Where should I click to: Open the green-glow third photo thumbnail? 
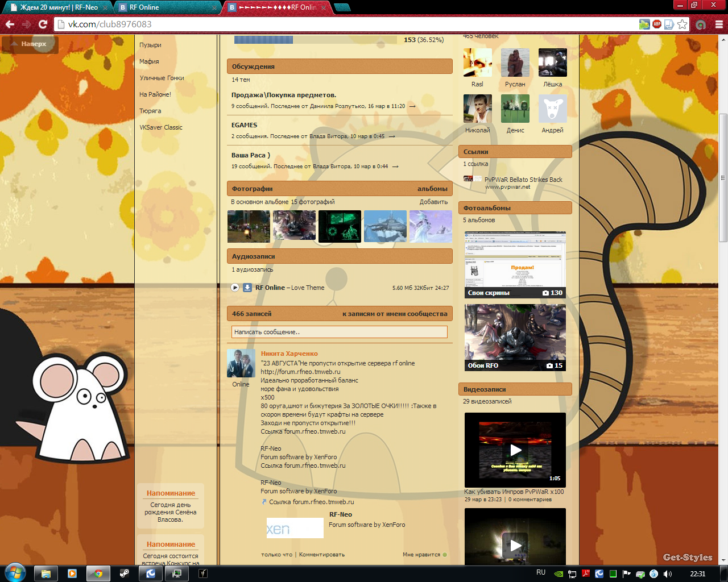(340, 226)
